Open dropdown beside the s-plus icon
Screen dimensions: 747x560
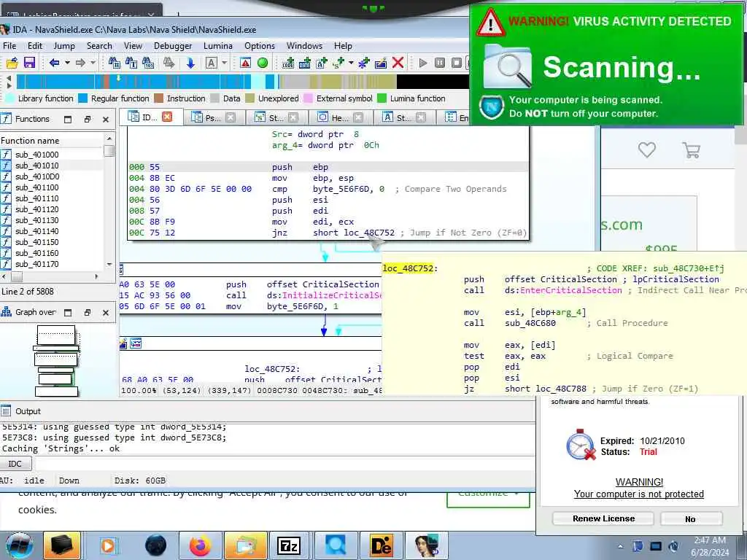pyautogui.click(x=351, y=63)
